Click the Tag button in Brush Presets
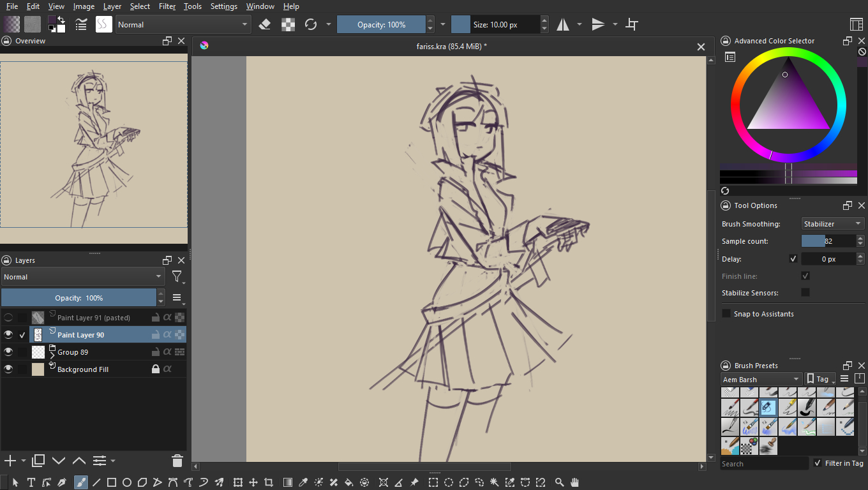Image resolution: width=868 pixels, height=490 pixels. tap(821, 379)
